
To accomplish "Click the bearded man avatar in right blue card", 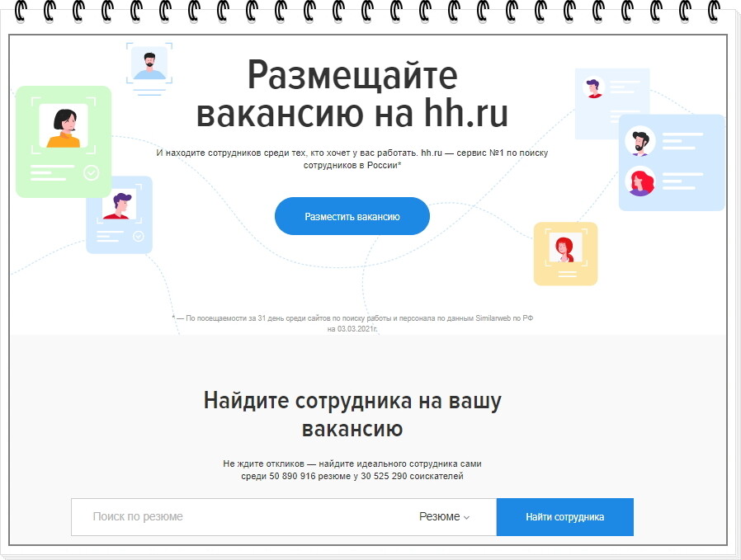I will click(640, 141).
